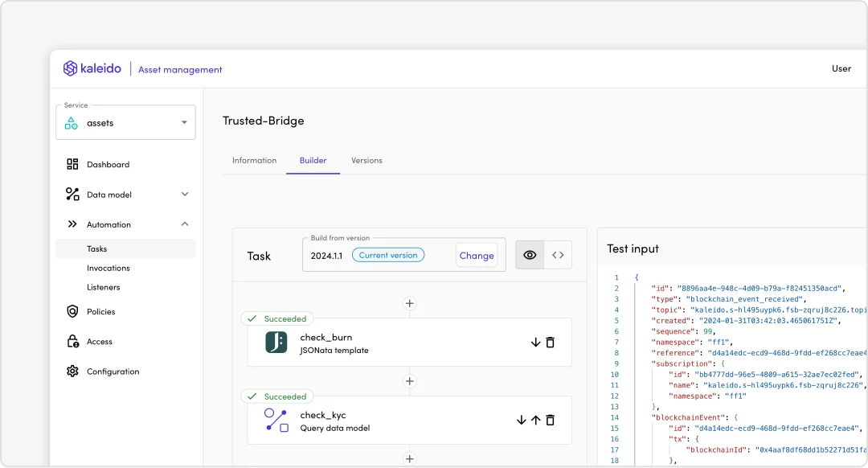Screen dimensions: 868x468
Task: Move check_burn step down with arrow
Action: point(535,343)
